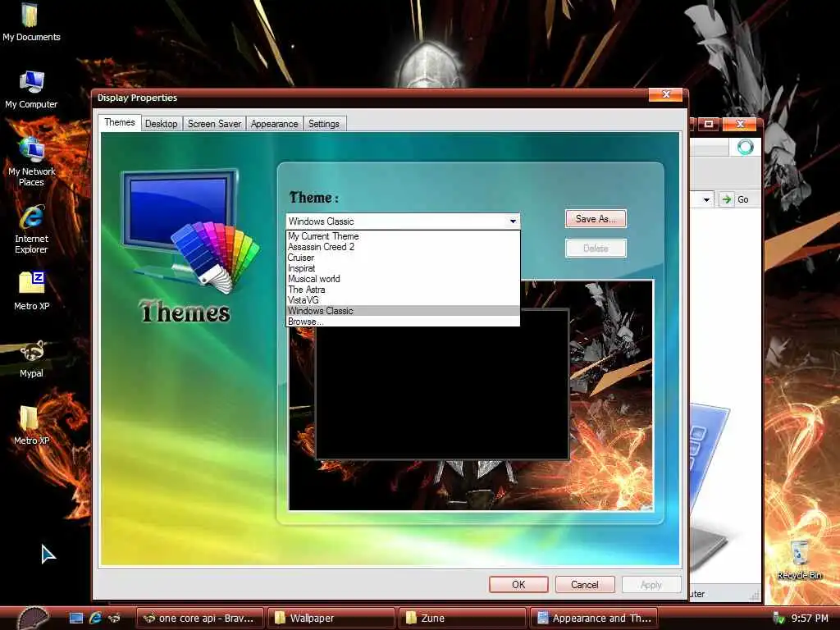Image resolution: width=840 pixels, height=630 pixels.
Task: Click the Delete button
Action: 596,248
